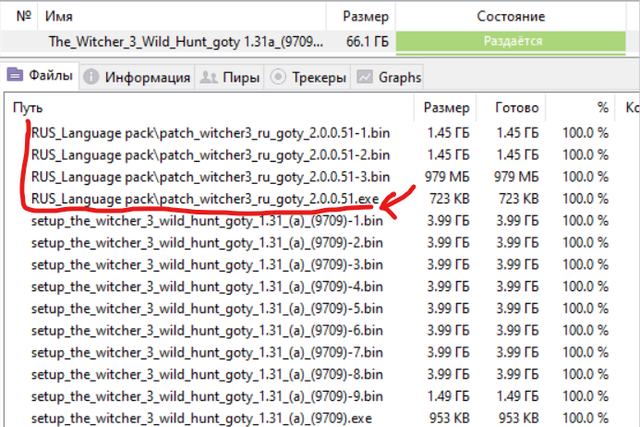Select setup_the_witcher_3 (9709).exe file
Screen dimensions: 640x427
pos(201,417)
